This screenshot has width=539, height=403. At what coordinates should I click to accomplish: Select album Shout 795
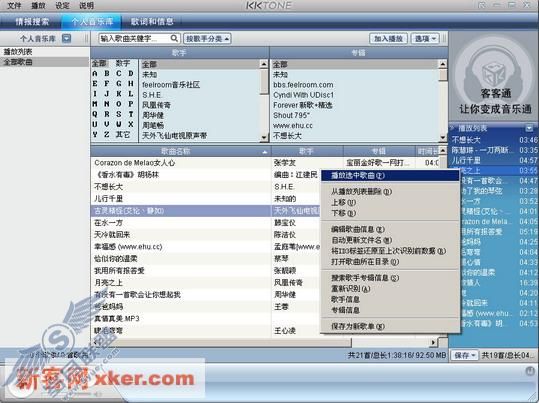tap(355, 115)
